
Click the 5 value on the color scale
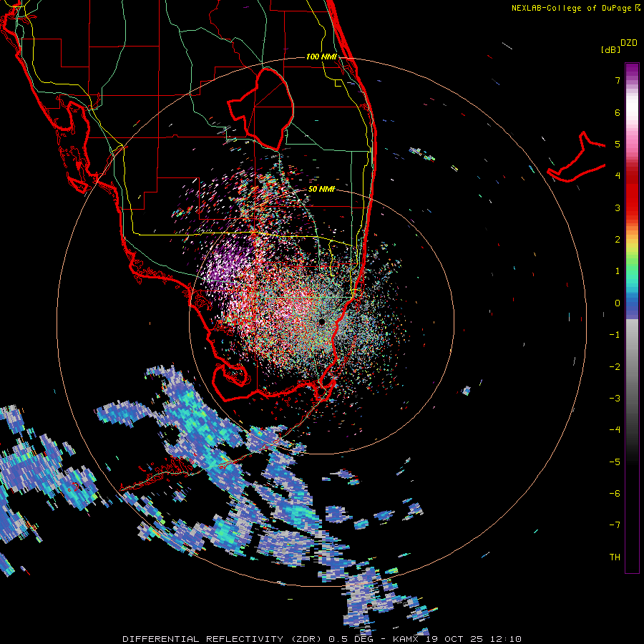tap(618, 144)
